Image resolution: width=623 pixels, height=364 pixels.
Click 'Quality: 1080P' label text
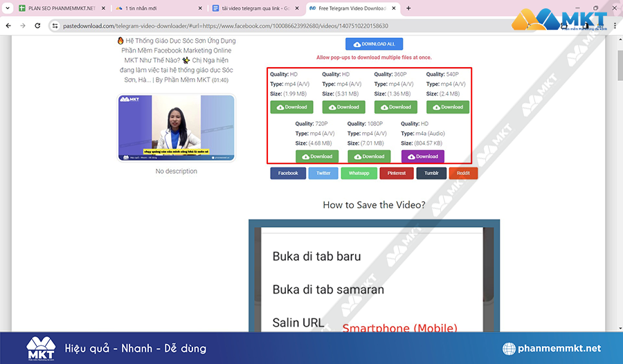pos(365,124)
